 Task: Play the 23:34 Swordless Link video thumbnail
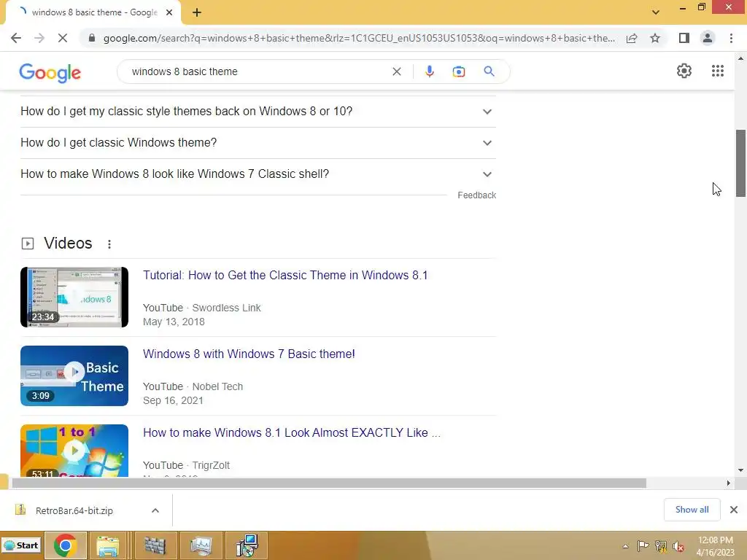[74, 297]
